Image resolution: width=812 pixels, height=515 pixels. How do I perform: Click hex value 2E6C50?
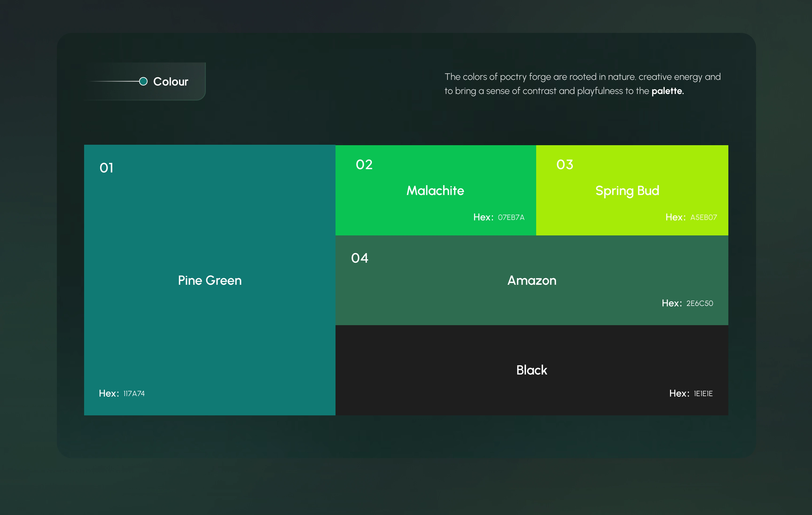pyautogui.click(x=700, y=304)
